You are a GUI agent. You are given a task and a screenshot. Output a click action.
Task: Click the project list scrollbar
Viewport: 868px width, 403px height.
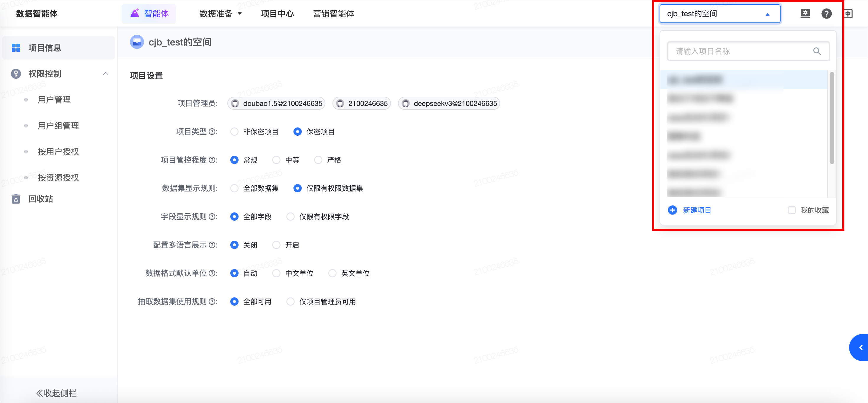pos(832,118)
